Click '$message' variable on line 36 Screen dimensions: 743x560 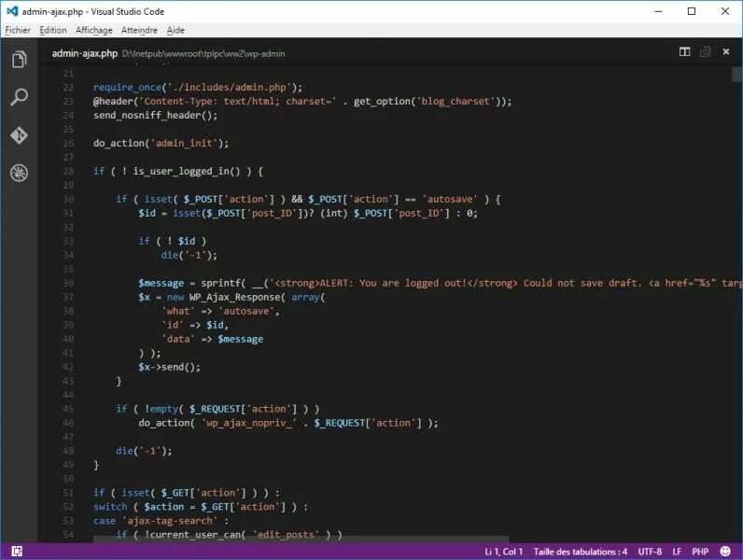tap(161, 283)
